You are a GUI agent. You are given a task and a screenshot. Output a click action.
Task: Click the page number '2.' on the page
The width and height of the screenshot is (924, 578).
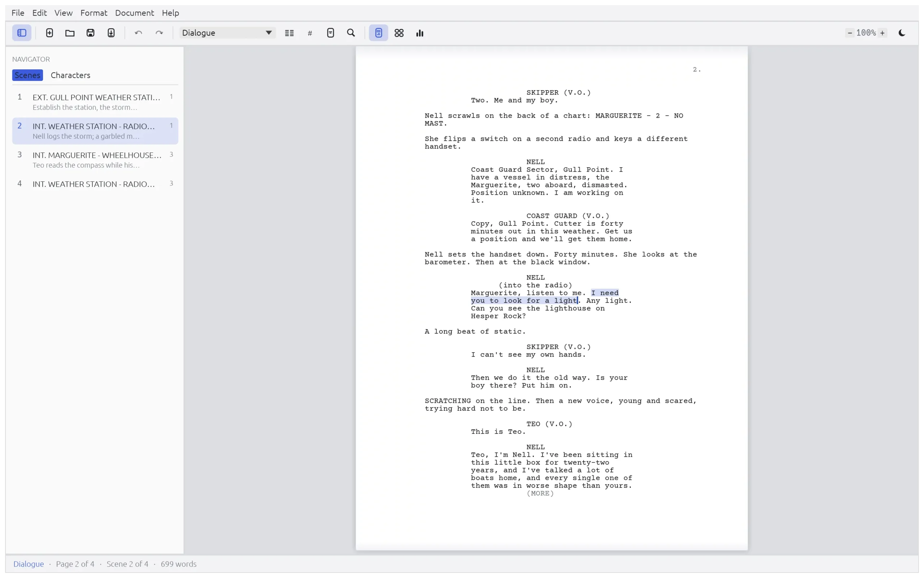[697, 70]
